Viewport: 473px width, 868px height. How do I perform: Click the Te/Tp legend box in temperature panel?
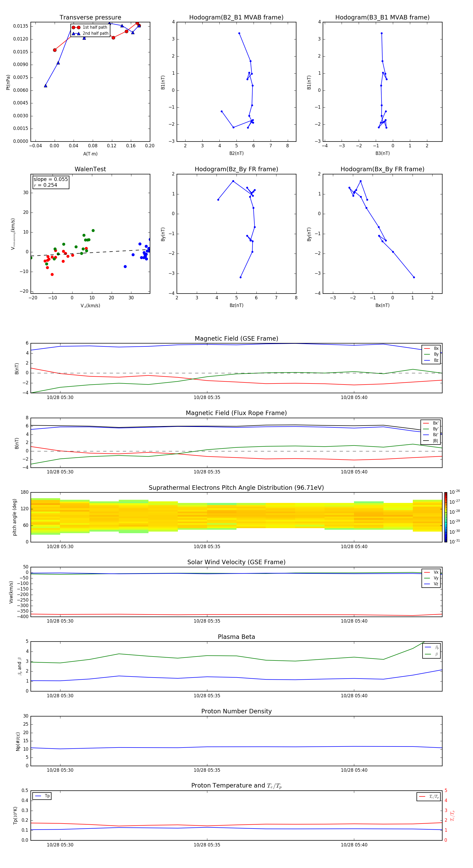click(x=428, y=796)
